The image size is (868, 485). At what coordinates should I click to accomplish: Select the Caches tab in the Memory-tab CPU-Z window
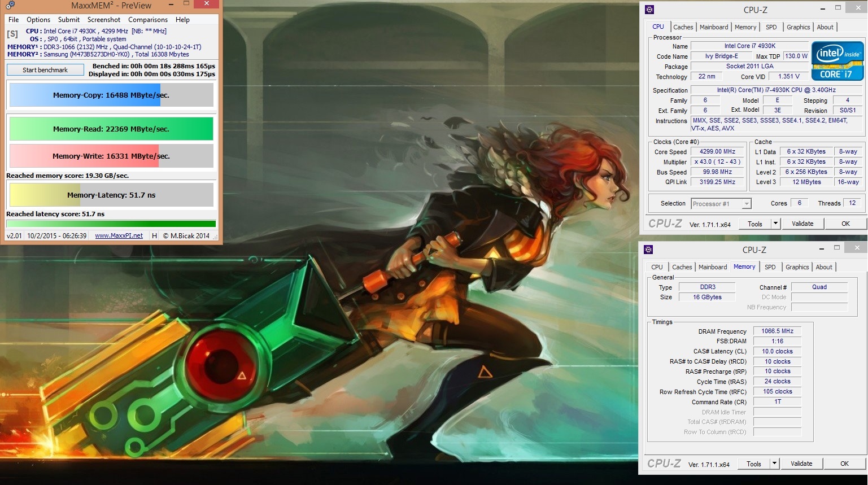pos(682,267)
